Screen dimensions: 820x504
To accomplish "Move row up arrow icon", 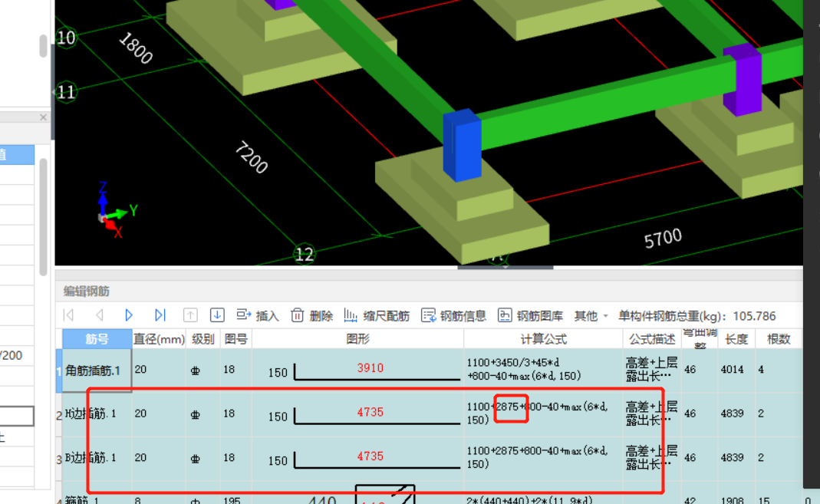I will (x=190, y=315).
